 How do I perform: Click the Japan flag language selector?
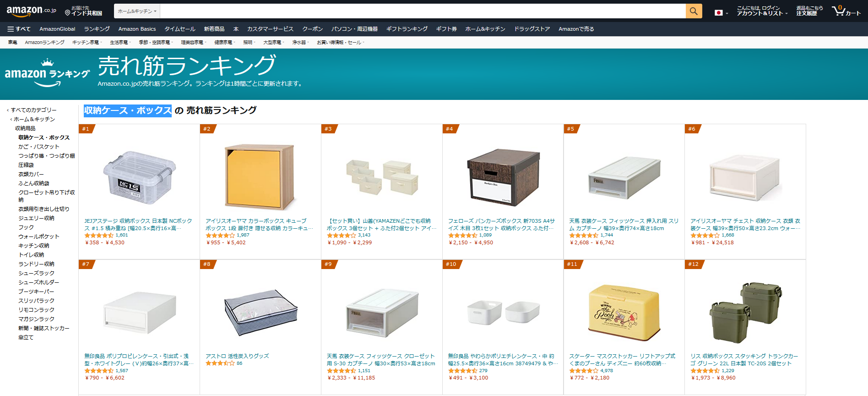[x=721, y=13]
